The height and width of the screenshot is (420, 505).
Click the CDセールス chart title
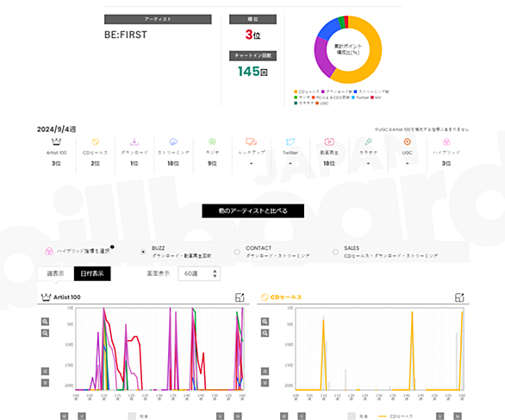286,298
